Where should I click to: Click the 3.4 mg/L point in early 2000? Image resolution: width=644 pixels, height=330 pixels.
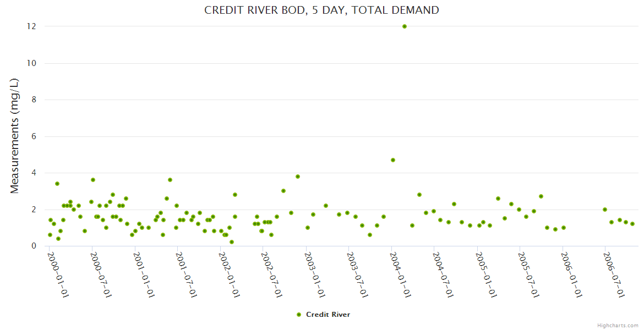tap(57, 184)
